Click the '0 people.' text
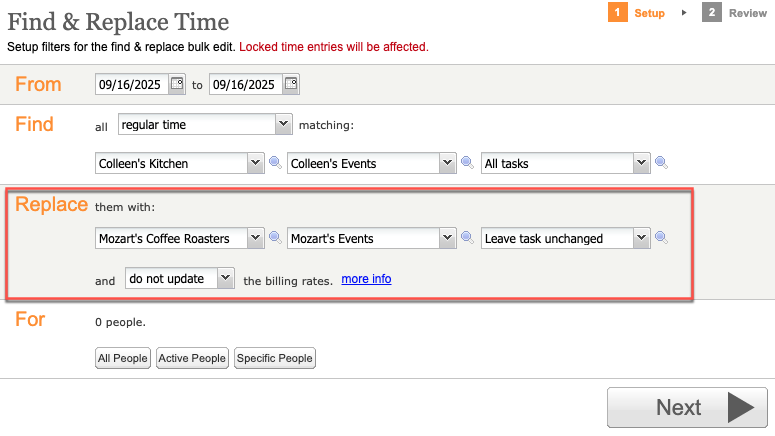Image resolution: width=775 pixels, height=436 pixels. coord(120,322)
